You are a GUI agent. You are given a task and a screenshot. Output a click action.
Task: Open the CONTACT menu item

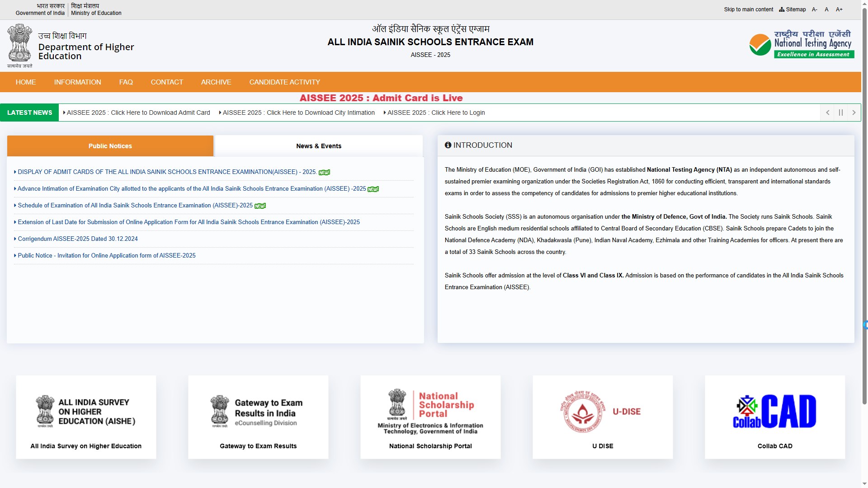point(167,82)
